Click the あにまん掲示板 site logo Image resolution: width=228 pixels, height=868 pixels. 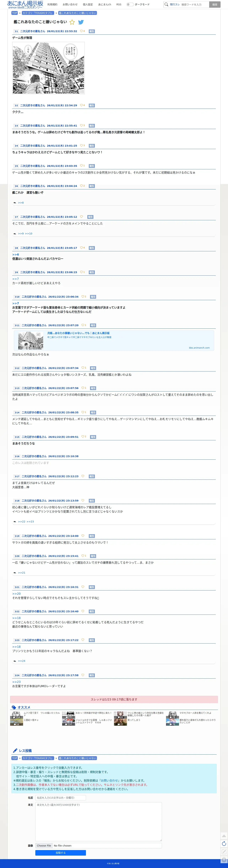(25, 4)
